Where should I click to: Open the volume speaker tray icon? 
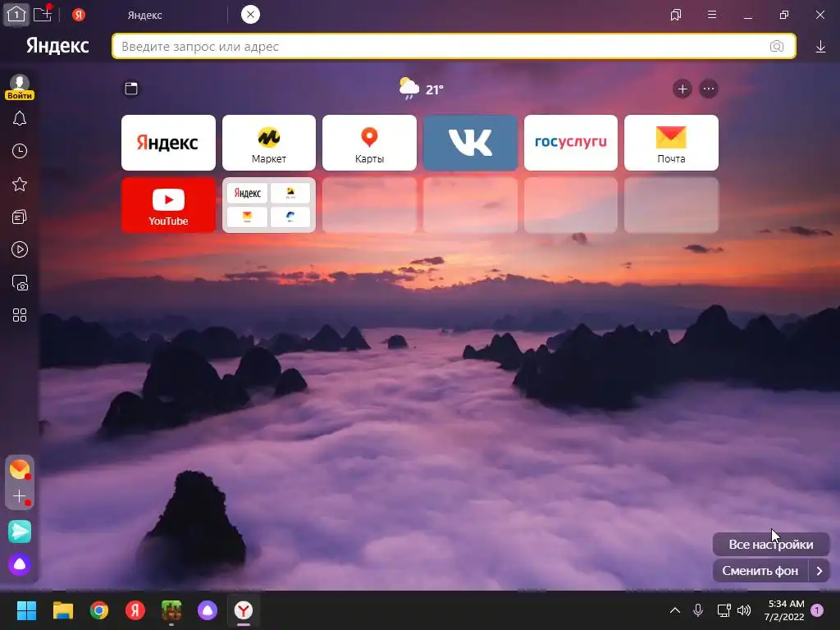tap(744, 610)
